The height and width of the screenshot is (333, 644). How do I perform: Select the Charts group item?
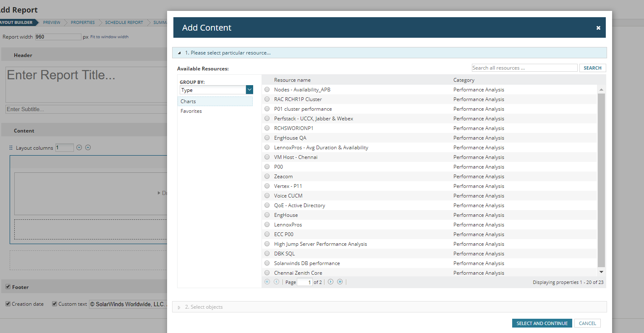[215, 101]
